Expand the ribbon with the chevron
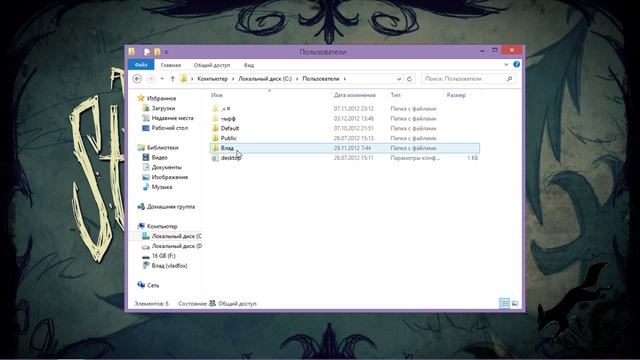Viewport: 640px width, 360px height. (506, 64)
